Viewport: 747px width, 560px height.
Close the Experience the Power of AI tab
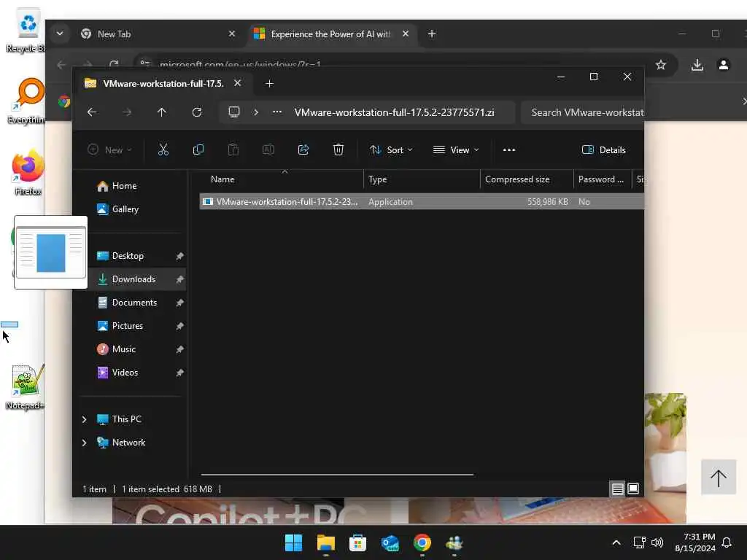pyautogui.click(x=406, y=34)
